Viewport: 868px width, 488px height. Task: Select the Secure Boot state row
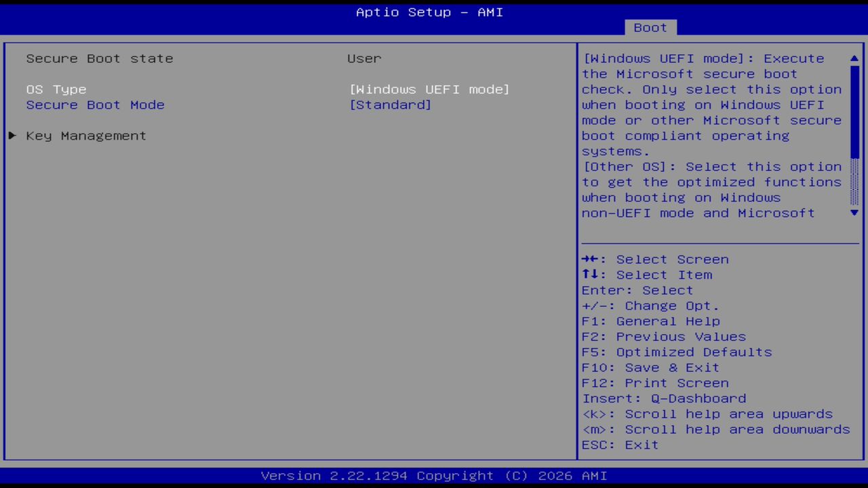(x=99, y=58)
